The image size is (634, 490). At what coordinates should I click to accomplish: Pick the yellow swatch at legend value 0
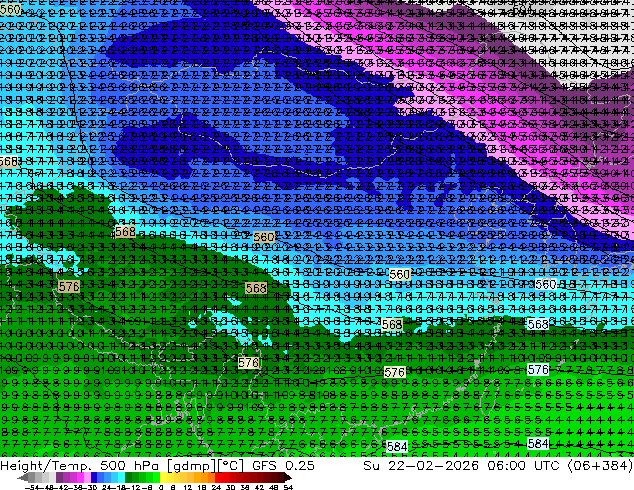pos(163,477)
